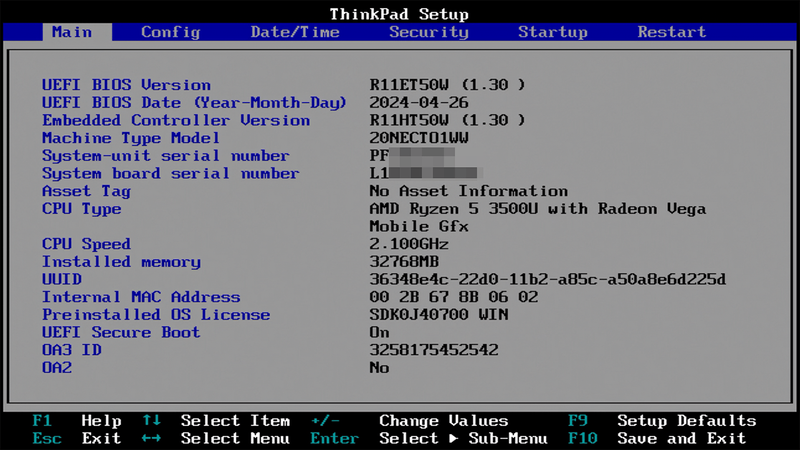Click the No Asset Information value
Viewport: 800px width, 450px height.
point(468,191)
